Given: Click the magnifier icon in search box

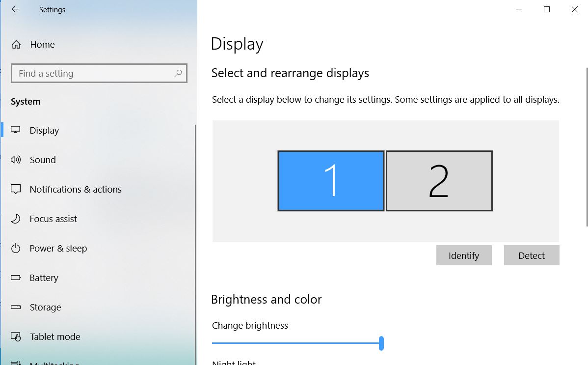Looking at the screenshot, I should (178, 73).
